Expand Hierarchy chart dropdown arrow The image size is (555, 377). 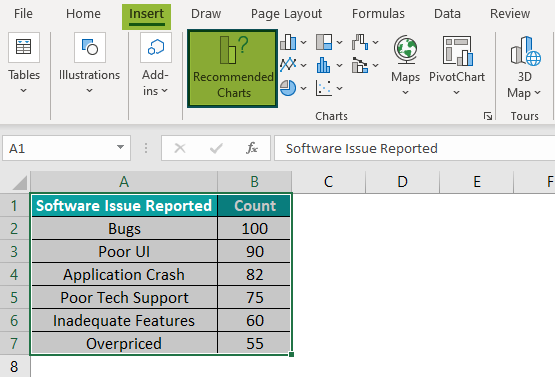pos(339,42)
